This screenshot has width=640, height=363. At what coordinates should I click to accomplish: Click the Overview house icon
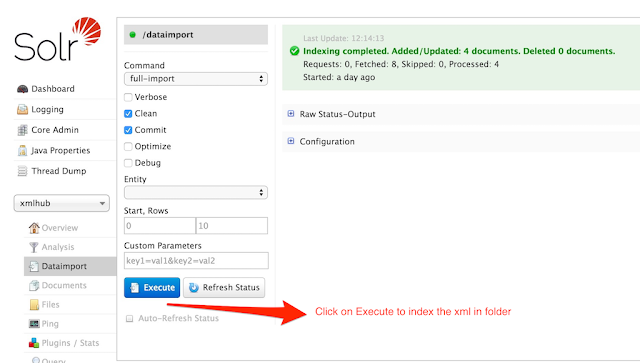34,228
